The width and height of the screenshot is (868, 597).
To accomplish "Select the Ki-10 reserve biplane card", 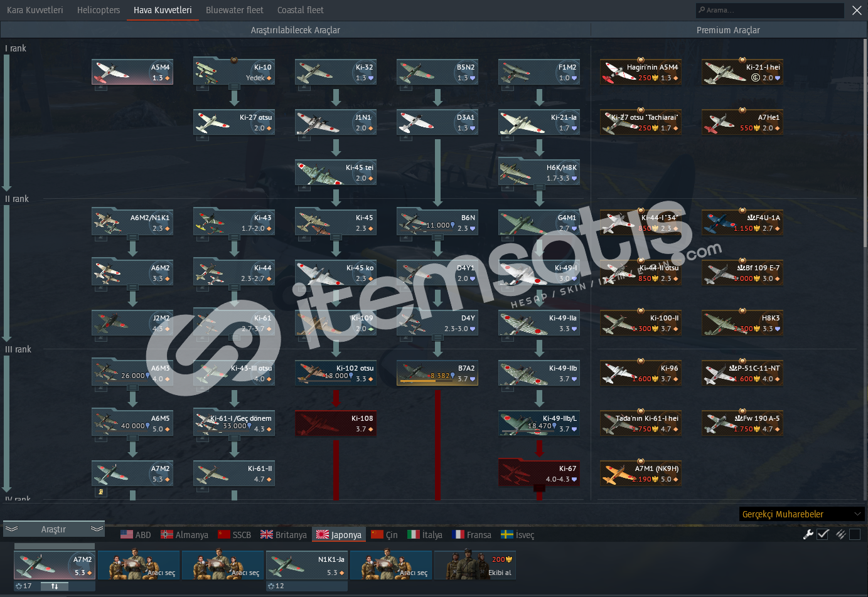I will [234, 72].
